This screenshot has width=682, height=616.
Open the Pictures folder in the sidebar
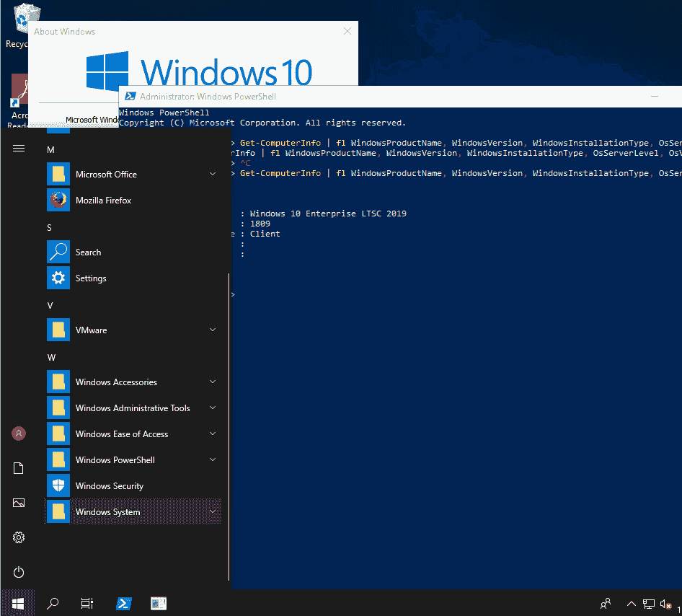[18, 503]
